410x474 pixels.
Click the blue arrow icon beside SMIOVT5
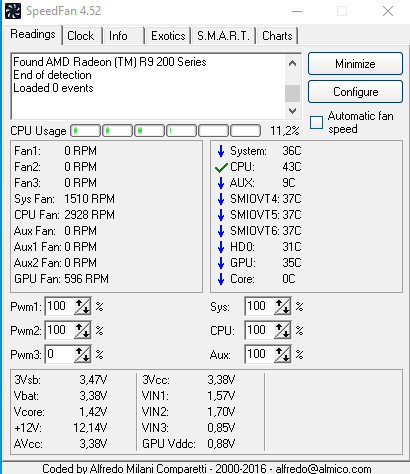221,215
